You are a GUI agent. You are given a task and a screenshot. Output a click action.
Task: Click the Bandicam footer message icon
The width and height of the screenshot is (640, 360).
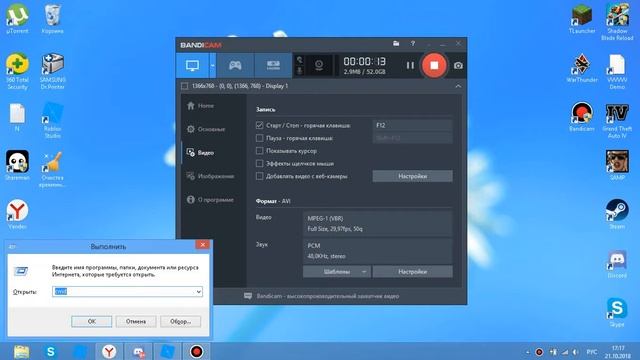tap(248, 296)
